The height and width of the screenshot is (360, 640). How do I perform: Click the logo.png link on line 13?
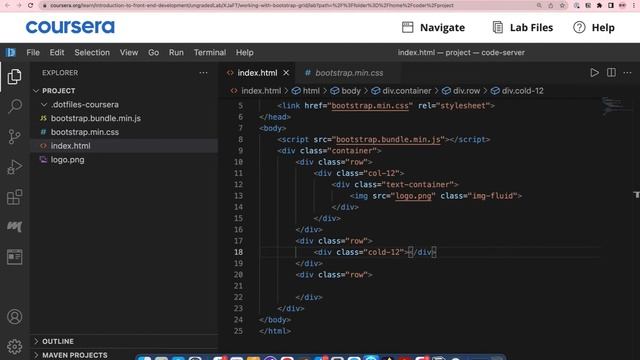coord(413,196)
